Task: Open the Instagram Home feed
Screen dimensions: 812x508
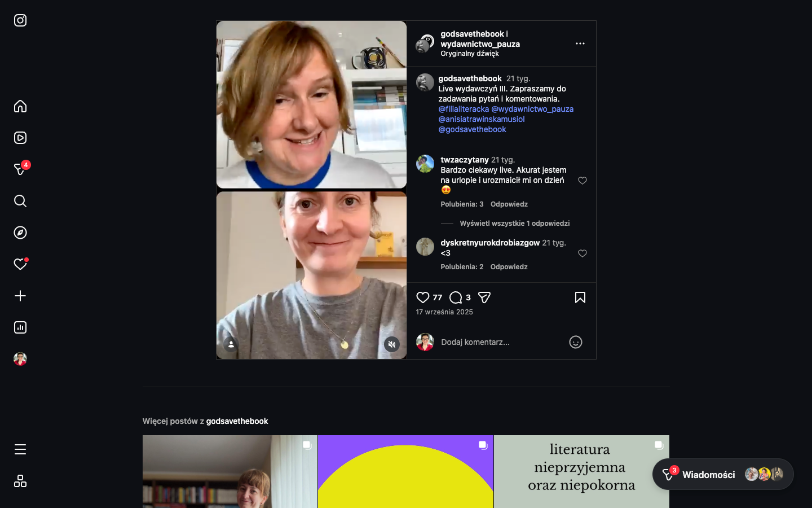Action: pos(20,106)
